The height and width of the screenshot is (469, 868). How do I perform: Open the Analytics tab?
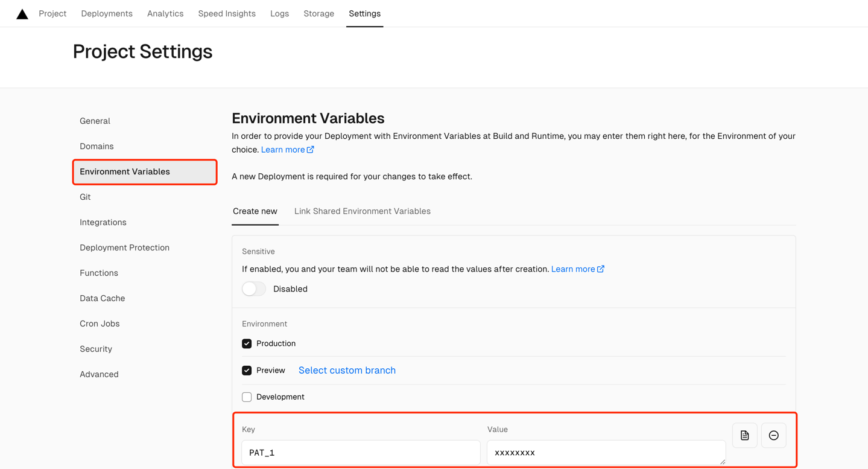(165, 14)
